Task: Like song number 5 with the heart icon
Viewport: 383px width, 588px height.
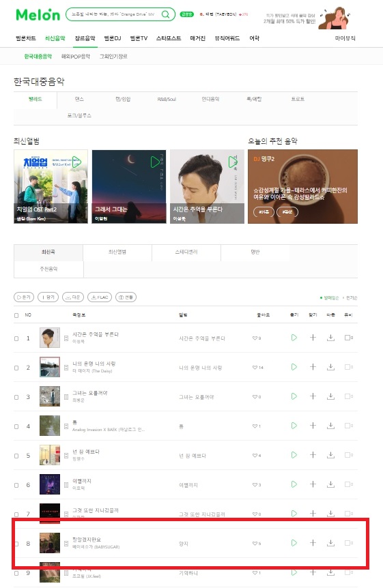Action: (255, 455)
